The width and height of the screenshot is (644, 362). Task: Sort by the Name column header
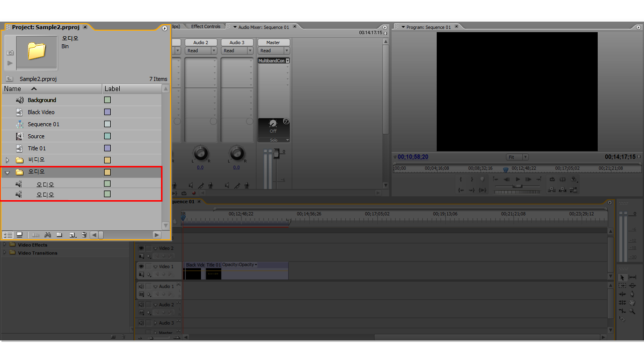52,88
